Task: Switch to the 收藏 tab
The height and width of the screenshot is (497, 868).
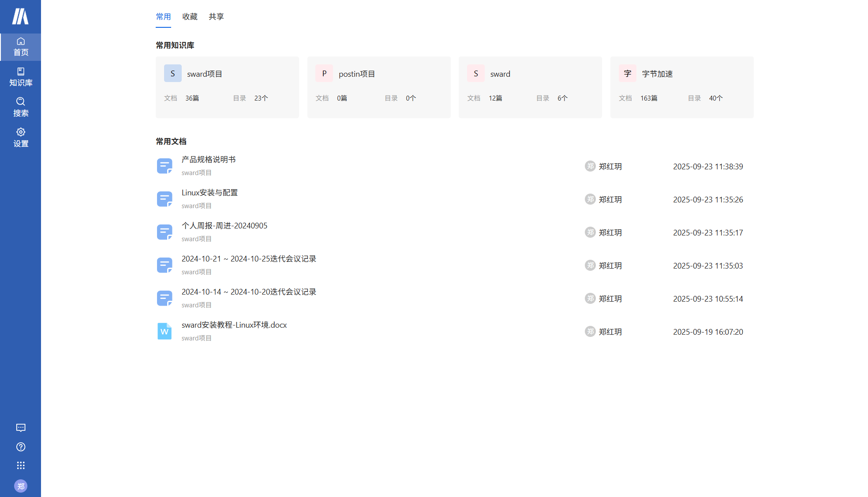Action: (190, 17)
